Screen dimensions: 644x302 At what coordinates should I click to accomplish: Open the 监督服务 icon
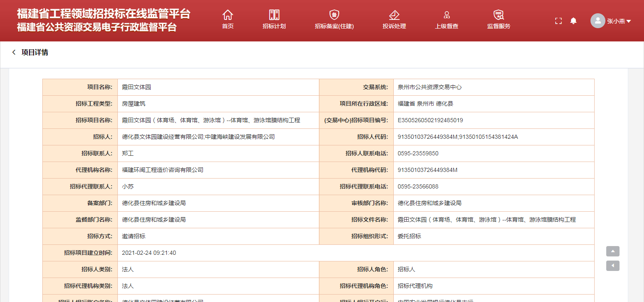point(498,15)
